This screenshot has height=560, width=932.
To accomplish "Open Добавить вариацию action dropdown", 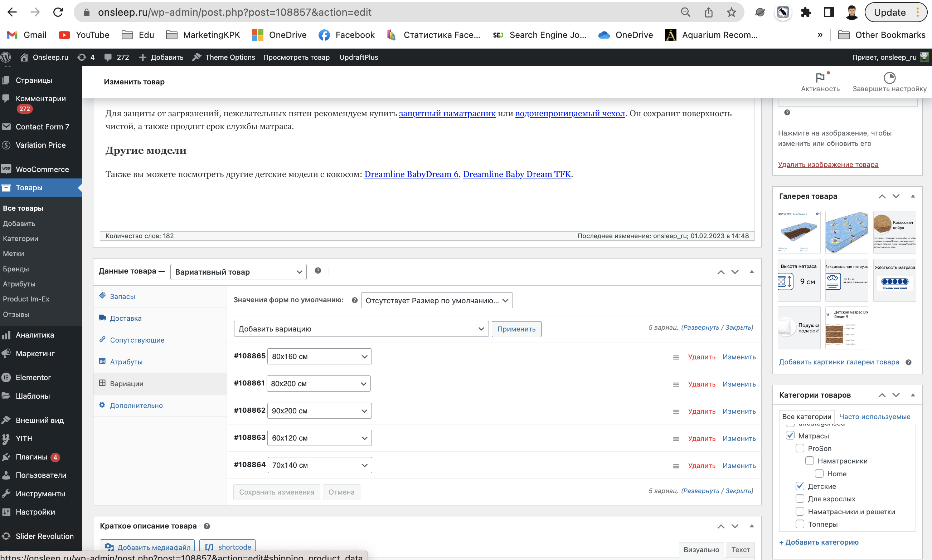I will tap(361, 329).
